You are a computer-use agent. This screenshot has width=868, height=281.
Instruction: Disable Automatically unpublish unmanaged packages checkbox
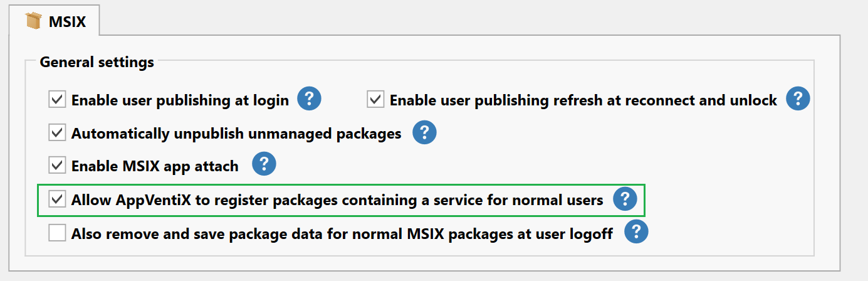[57, 133]
